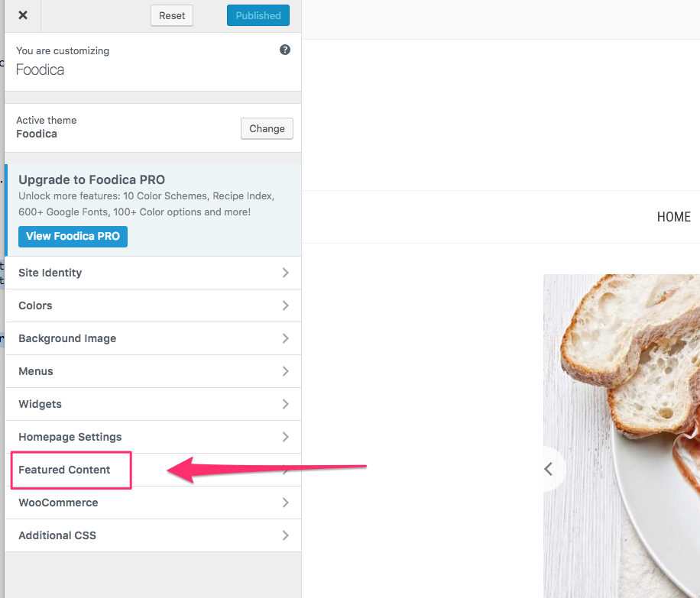Click the bread slider image

click(621, 436)
